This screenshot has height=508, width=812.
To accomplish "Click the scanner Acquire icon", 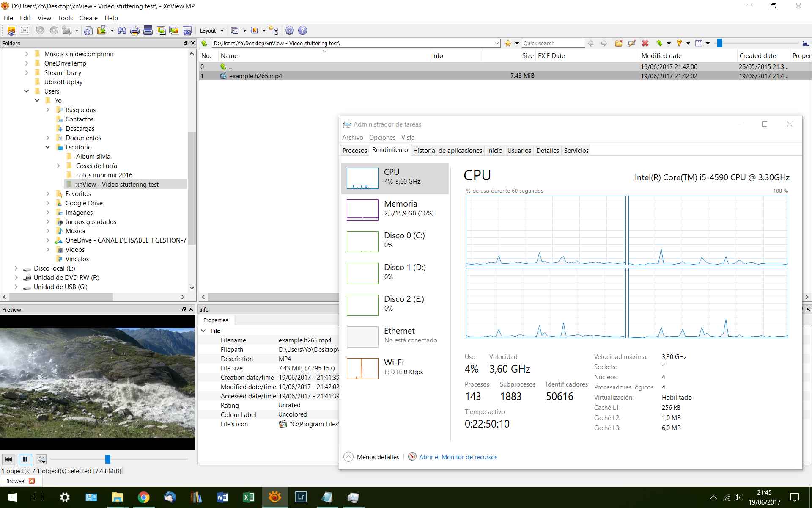I will coord(148,30).
